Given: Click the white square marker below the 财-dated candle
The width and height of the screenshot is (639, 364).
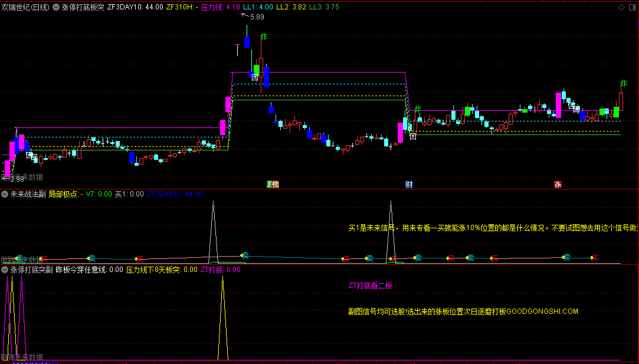Looking at the screenshot, I should pyautogui.click(x=413, y=136).
